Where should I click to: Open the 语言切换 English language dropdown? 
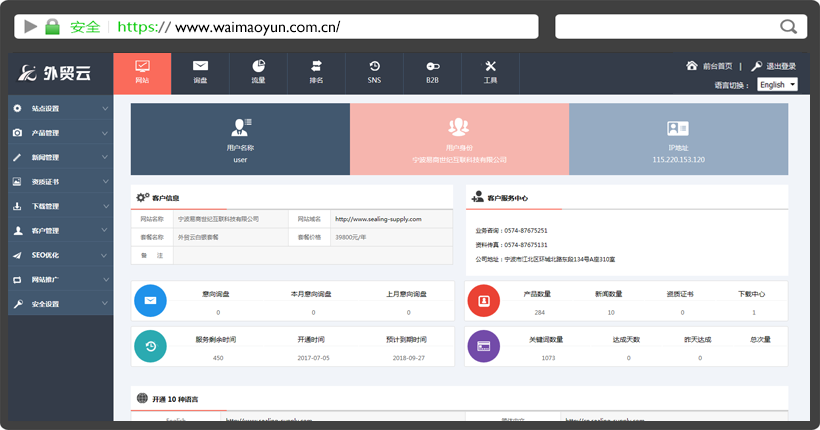tap(777, 85)
